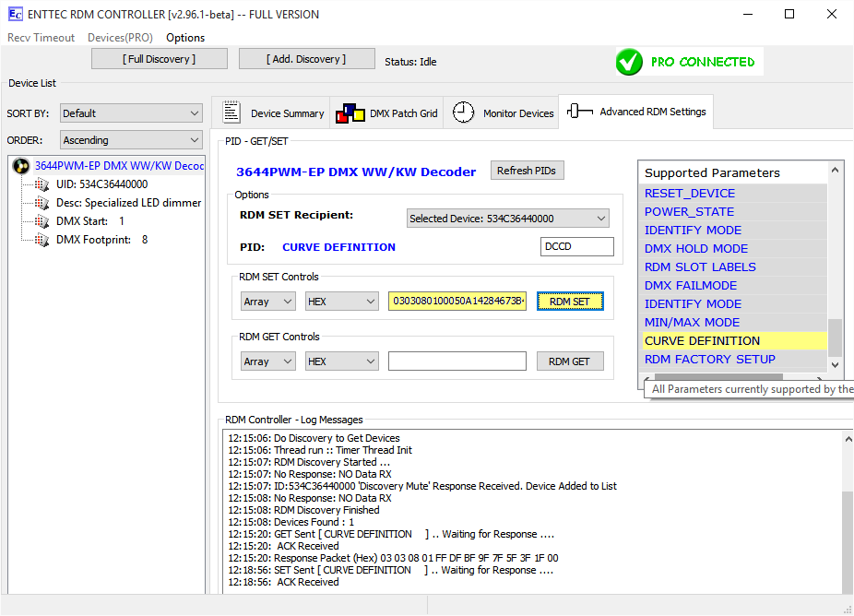Viewport: 854px width, 616px height.
Task: Click the DMX Patch Grid colored squares icon
Action: pyautogui.click(x=350, y=113)
